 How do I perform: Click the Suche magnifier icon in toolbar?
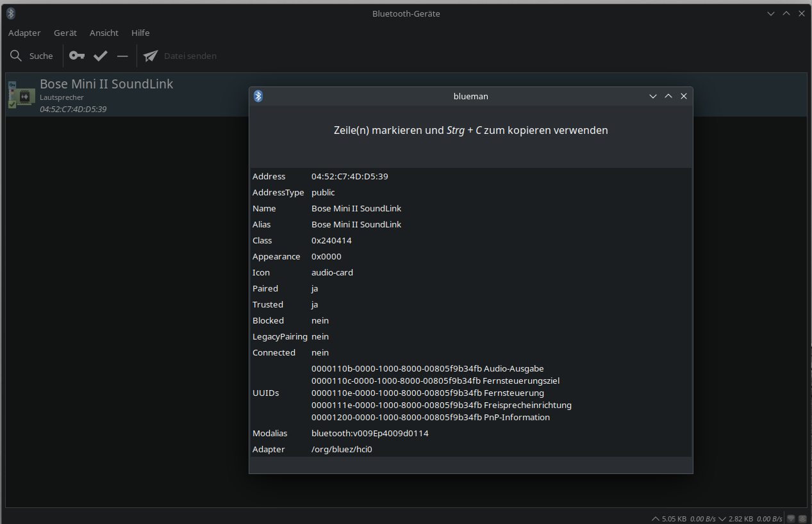(16, 56)
